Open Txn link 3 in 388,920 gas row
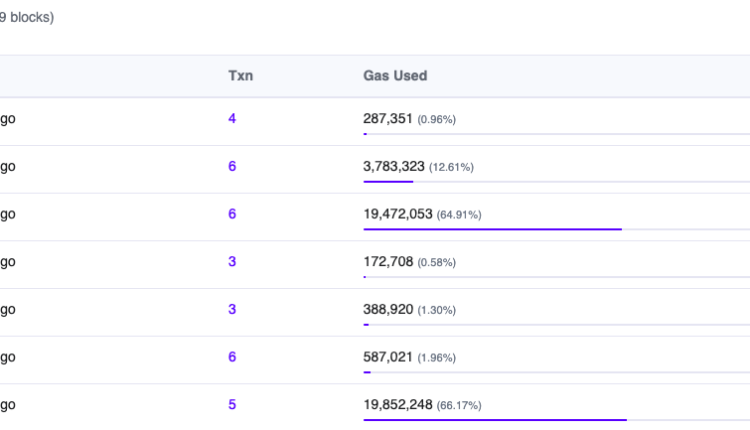Image resolution: width=750 pixels, height=430 pixels. click(232, 309)
